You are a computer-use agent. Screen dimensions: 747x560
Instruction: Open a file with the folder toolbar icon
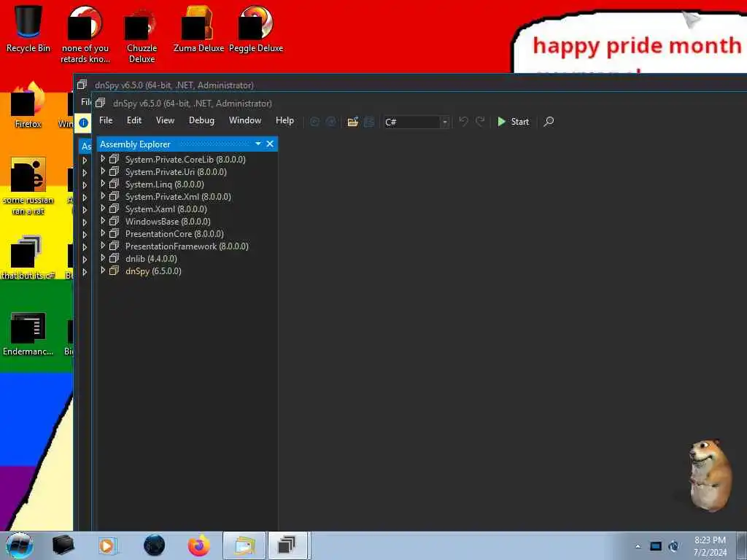click(352, 122)
